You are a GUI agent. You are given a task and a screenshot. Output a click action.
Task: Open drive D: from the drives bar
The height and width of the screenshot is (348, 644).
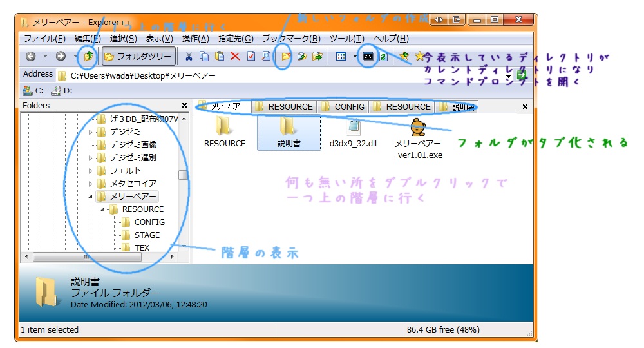[62, 91]
